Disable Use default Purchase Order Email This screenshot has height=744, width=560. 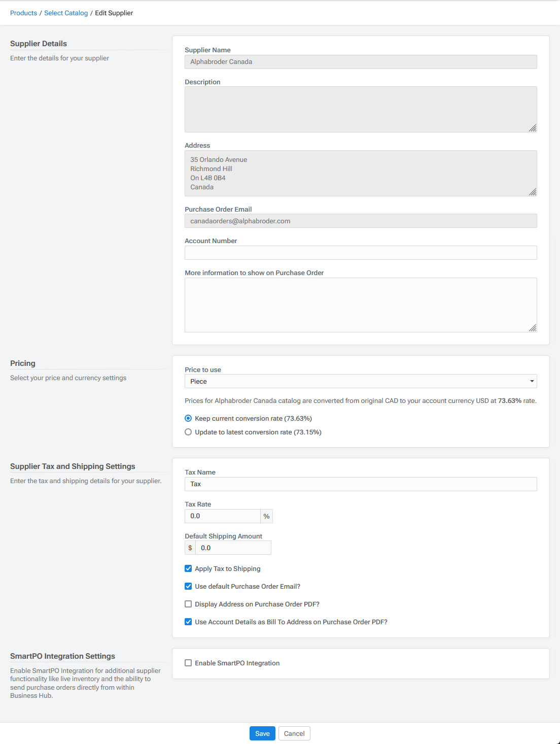tap(188, 586)
